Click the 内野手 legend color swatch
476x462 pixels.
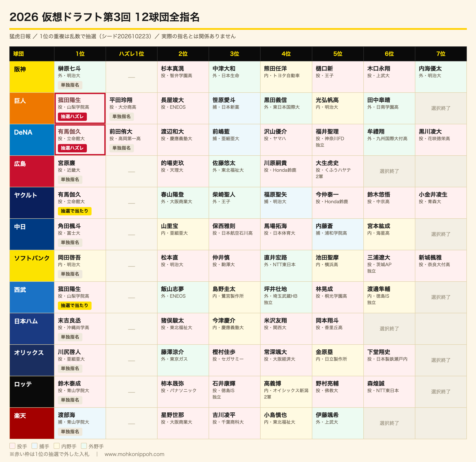[x=57, y=446]
